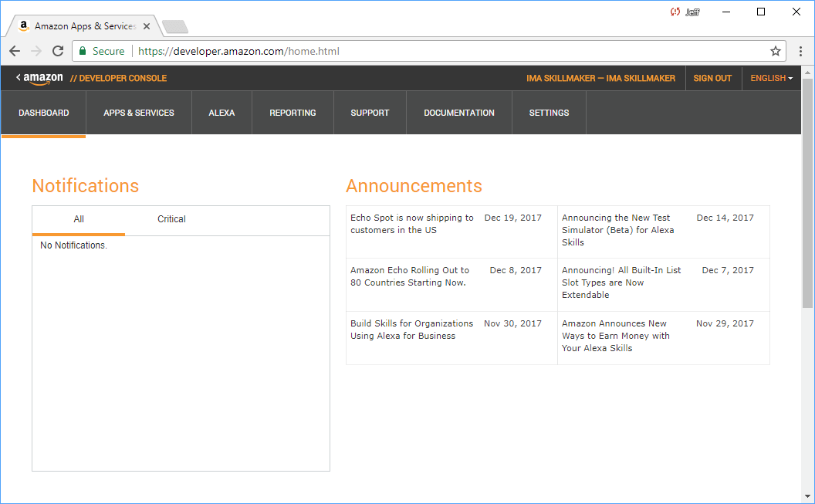Go to the DASHBOARD menu
The width and height of the screenshot is (815, 504).
[44, 113]
